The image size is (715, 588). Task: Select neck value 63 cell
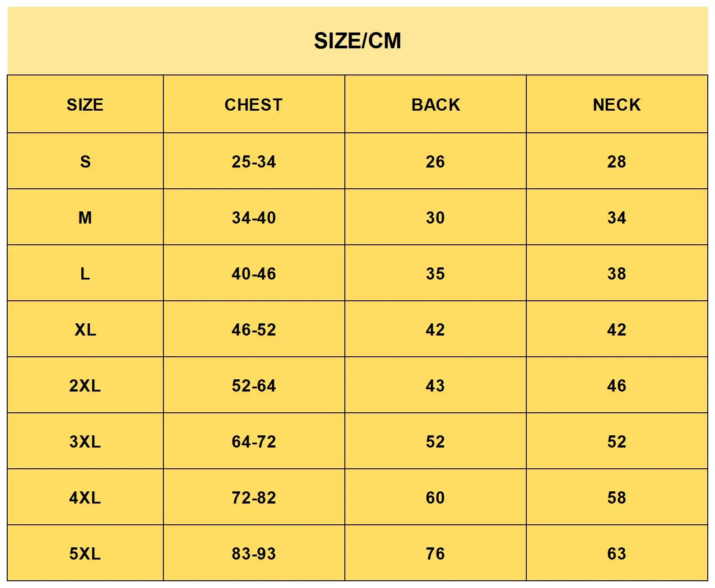(x=617, y=554)
